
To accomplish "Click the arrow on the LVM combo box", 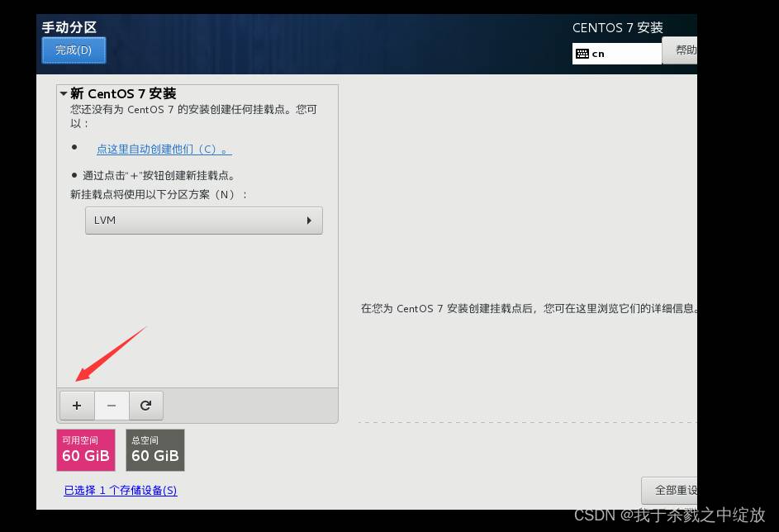I will click(x=309, y=221).
